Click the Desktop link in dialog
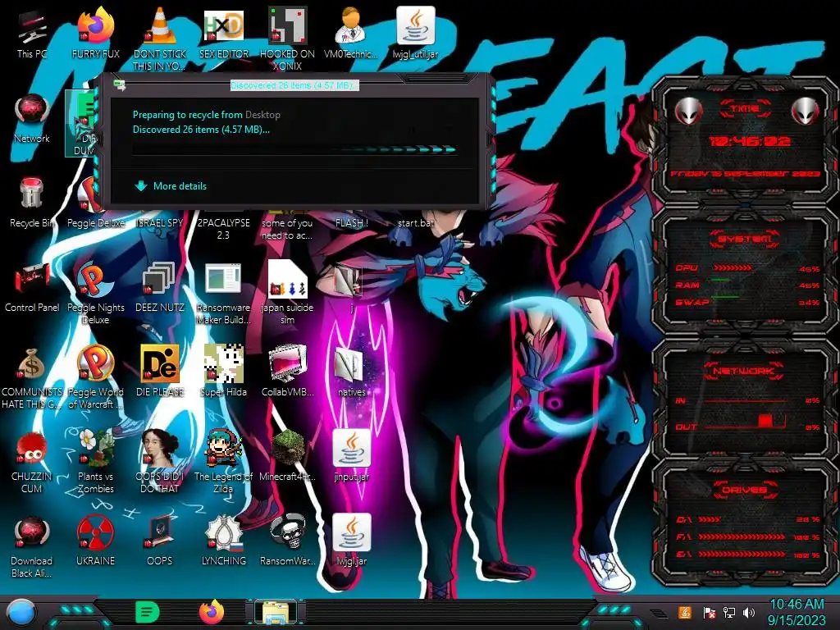This screenshot has width=840, height=630. tap(262, 115)
